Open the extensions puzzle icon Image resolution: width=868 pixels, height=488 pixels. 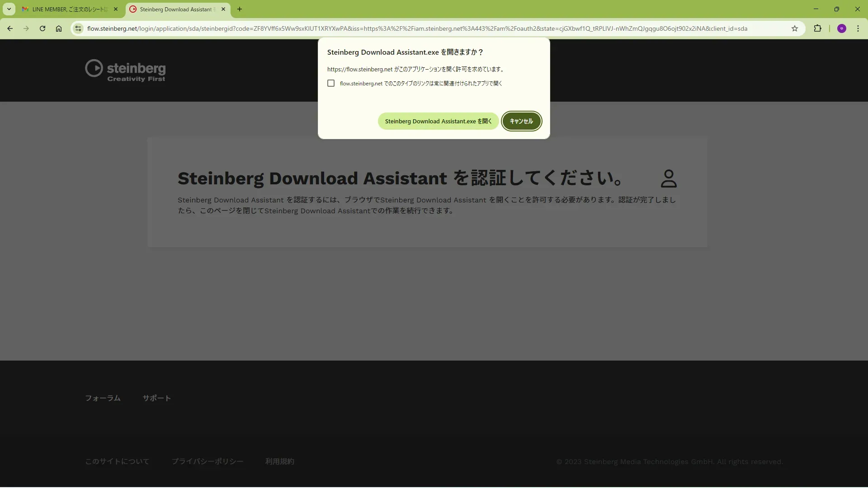point(817,28)
